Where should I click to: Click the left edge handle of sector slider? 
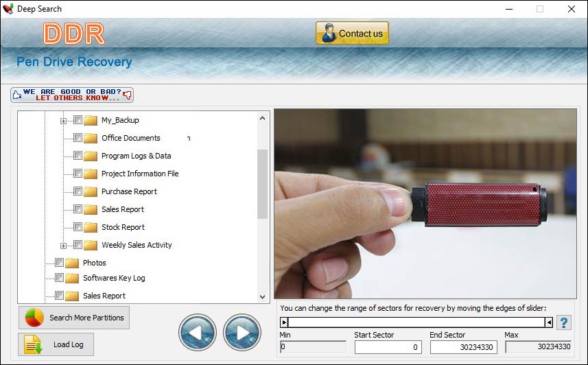pyautogui.click(x=284, y=322)
